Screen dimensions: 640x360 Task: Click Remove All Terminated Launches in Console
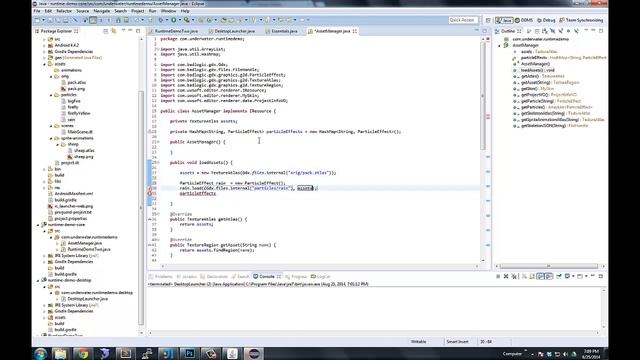click(x=514, y=276)
